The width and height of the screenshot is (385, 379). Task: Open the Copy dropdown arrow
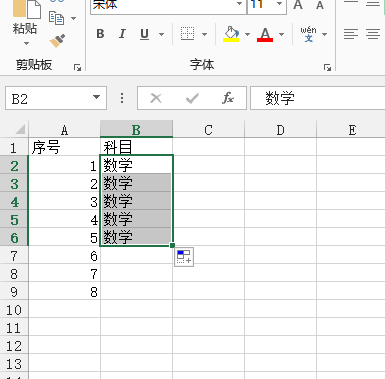pos(73,18)
